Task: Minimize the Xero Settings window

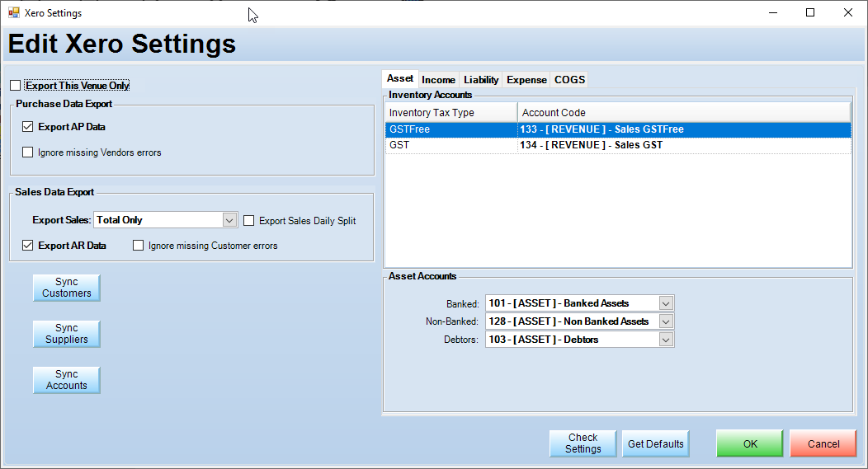Action: (773, 12)
